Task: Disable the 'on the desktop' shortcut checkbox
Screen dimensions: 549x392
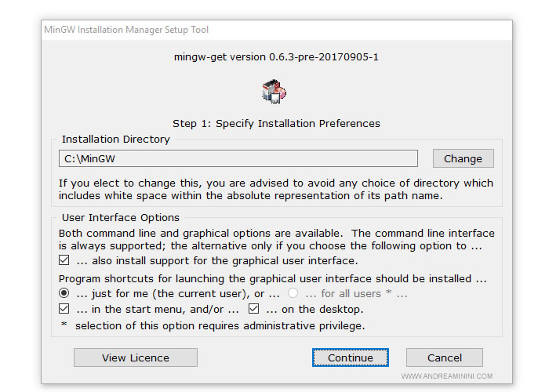Action: coord(253,310)
